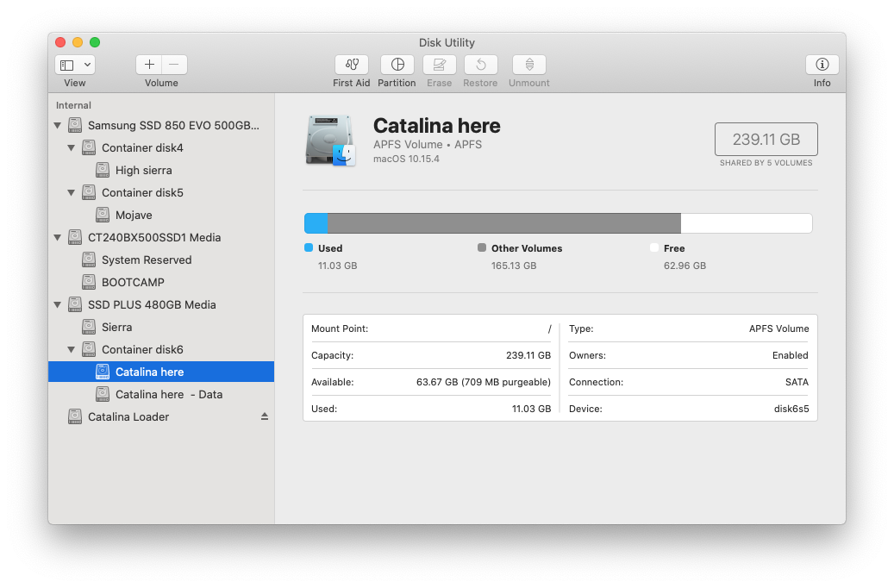
Task: Select Container disk4 in sidebar
Action: pyautogui.click(x=161, y=147)
